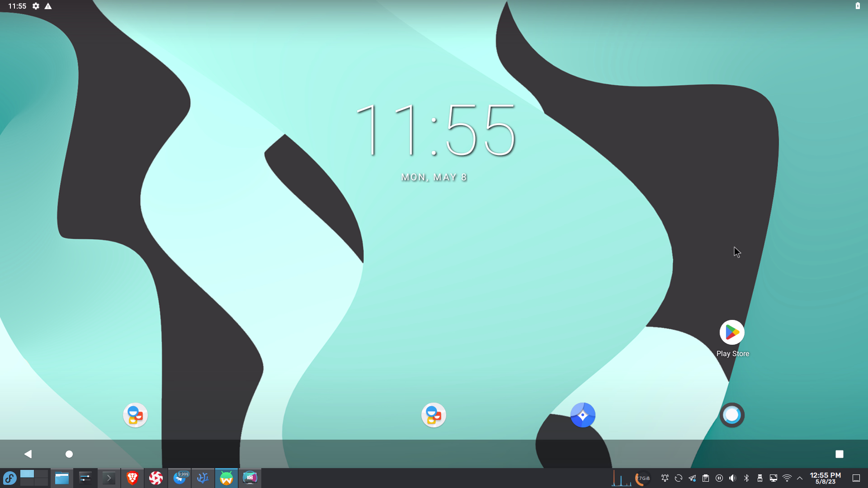Open the Bluetooth tray menu
The width and height of the screenshot is (868, 488).
click(746, 478)
